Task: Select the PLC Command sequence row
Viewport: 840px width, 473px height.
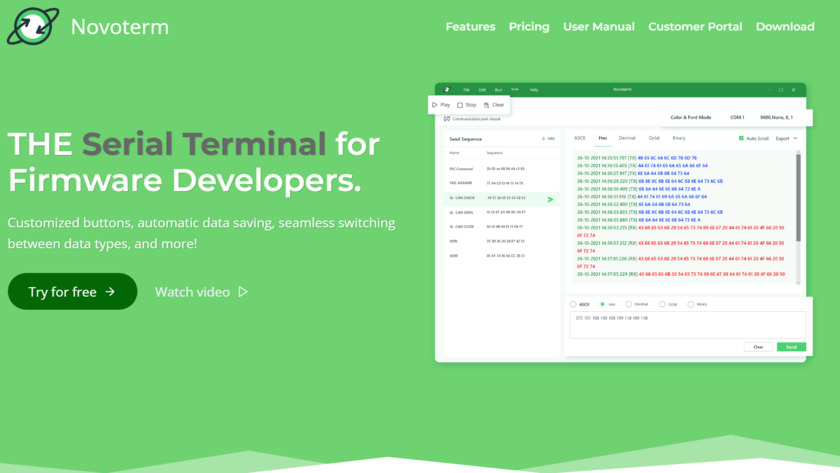Action: [x=501, y=168]
